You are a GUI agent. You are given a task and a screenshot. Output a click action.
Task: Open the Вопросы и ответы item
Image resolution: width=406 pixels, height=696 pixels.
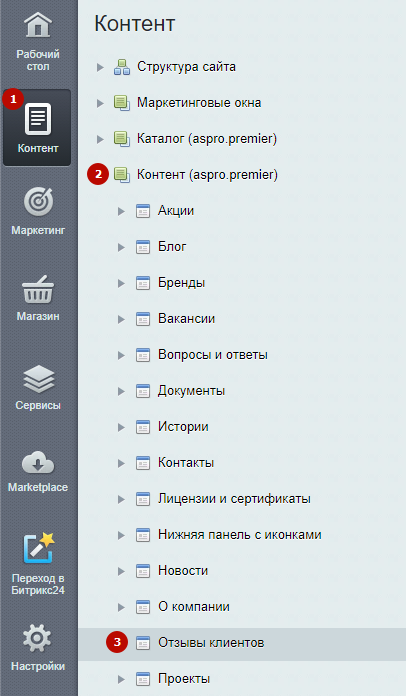pyautogui.click(x=213, y=355)
